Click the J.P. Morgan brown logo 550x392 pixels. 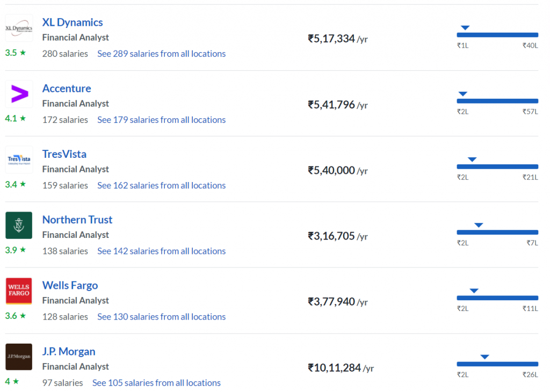tap(19, 357)
